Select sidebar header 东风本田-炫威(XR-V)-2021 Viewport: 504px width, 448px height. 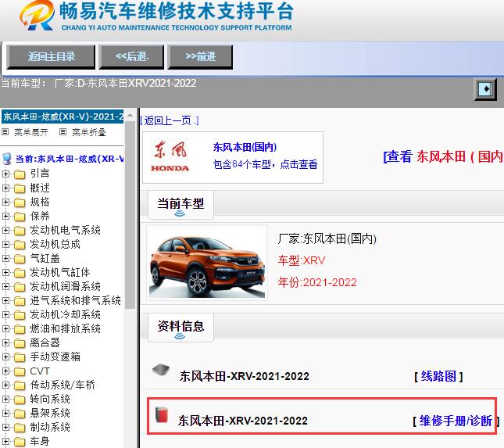tap(63, 116)
